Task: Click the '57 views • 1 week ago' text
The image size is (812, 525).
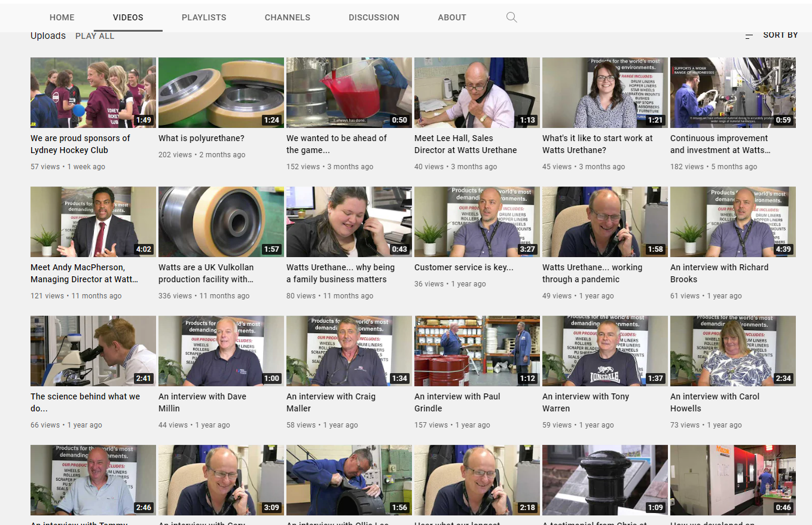Action: tap(68, 167)
